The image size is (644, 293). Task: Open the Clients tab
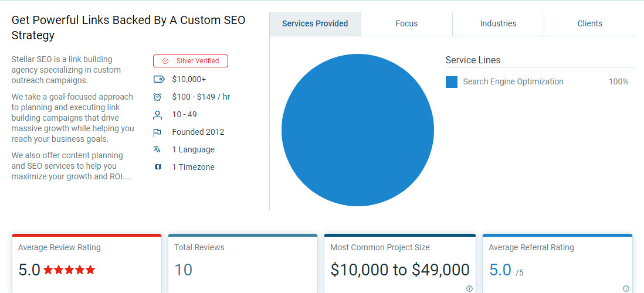tap(589, 24)
